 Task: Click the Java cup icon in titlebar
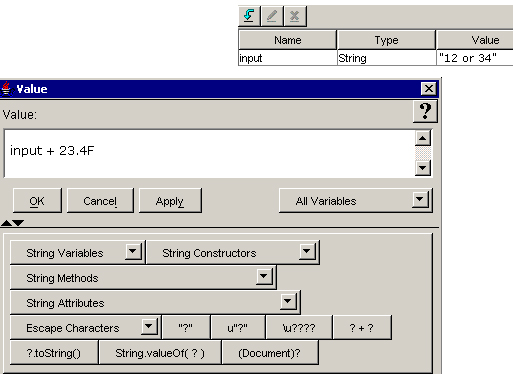6,89
